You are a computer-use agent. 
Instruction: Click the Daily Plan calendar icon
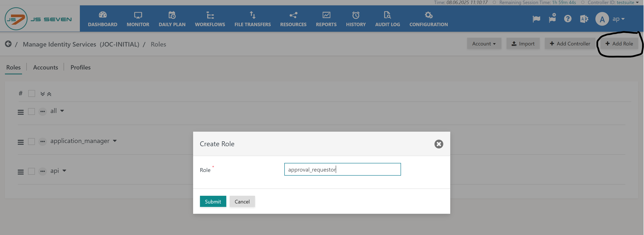coord(172,15)
